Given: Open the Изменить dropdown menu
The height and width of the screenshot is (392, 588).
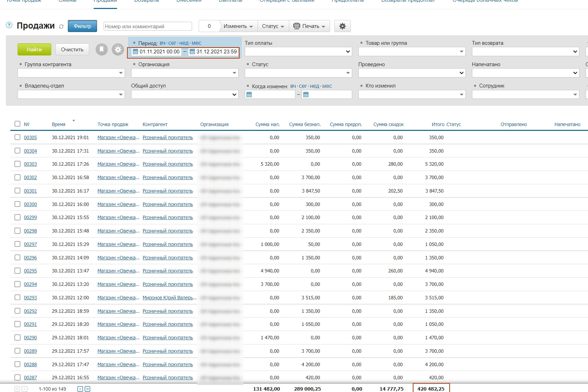Looking at the screenshot, I should (x=238, y=26).
